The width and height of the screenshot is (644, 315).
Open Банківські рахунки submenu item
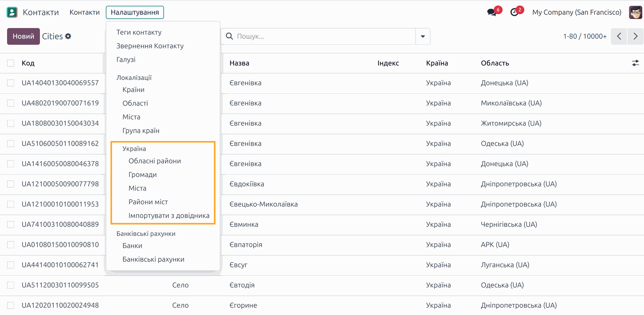coord(153,260)
